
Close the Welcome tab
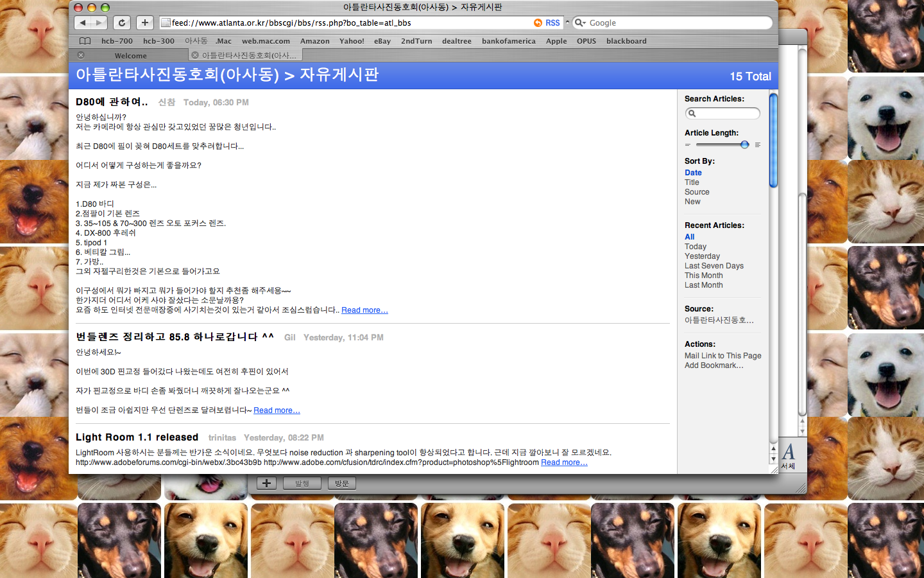tap(81, 55)
